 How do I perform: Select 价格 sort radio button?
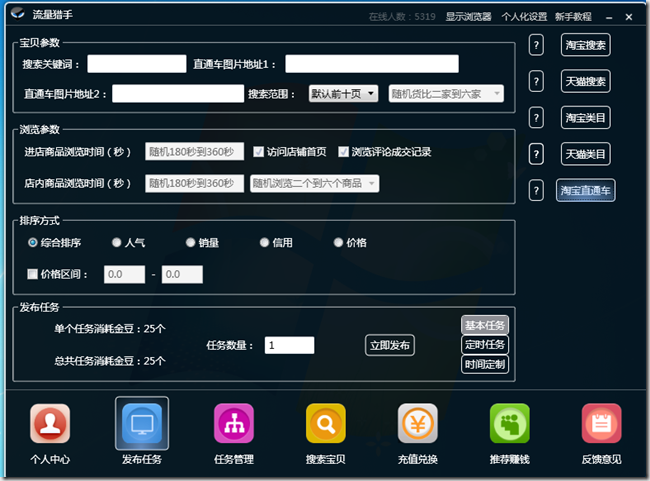(x=338, y=243)
